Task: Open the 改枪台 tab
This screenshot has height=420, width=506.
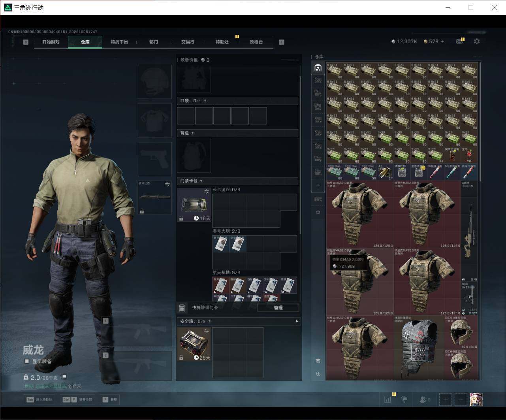Action: click(256, 42)
